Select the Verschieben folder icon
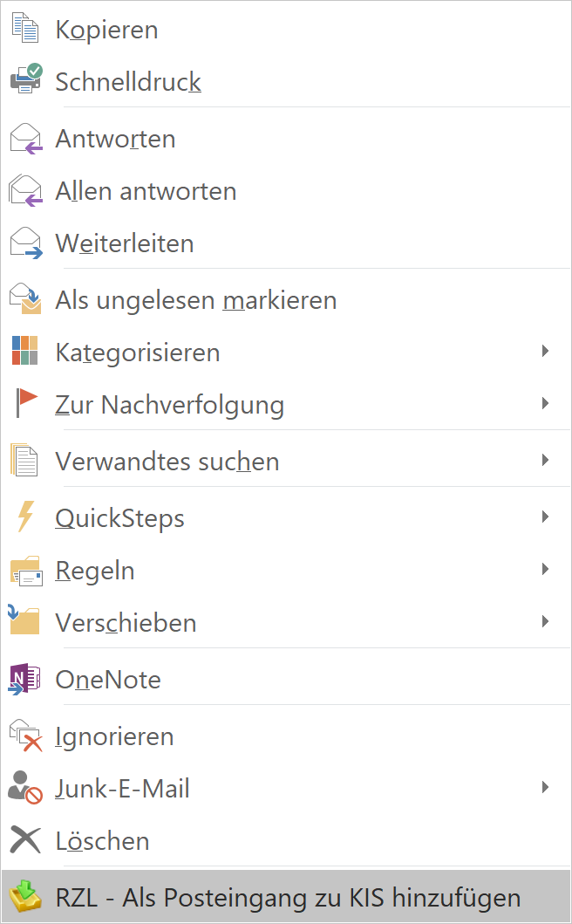The image size is (572, 924). point(24,621)
